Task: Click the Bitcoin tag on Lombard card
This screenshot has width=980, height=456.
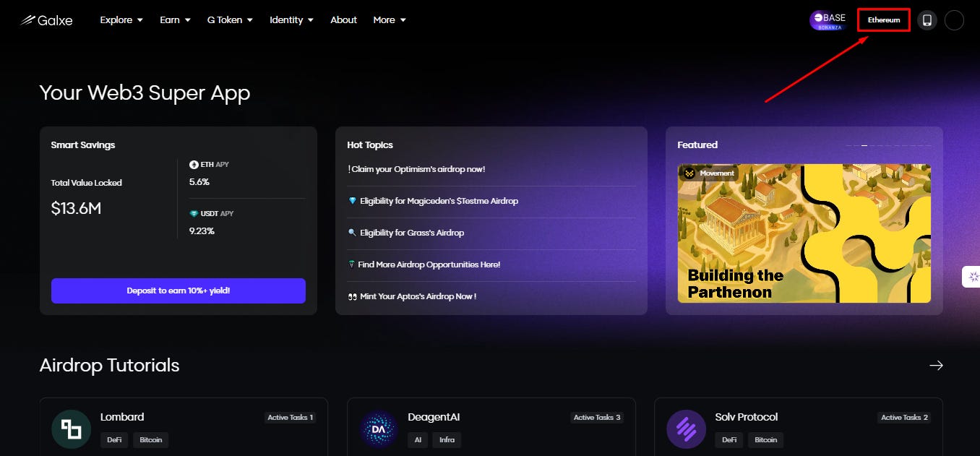Action: pos(151,439)
